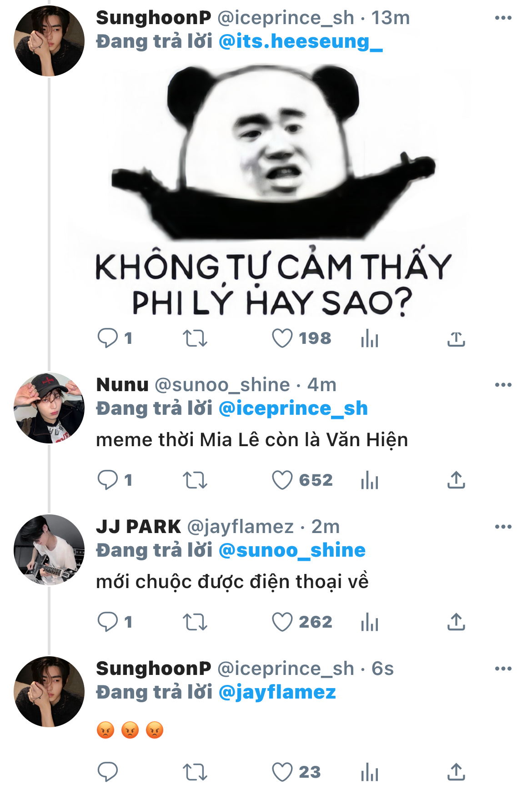The width and height of the screenshot is (532, 790).
Task: Open more options on JJ PARK's tweet
Action: tap(503, 527)
